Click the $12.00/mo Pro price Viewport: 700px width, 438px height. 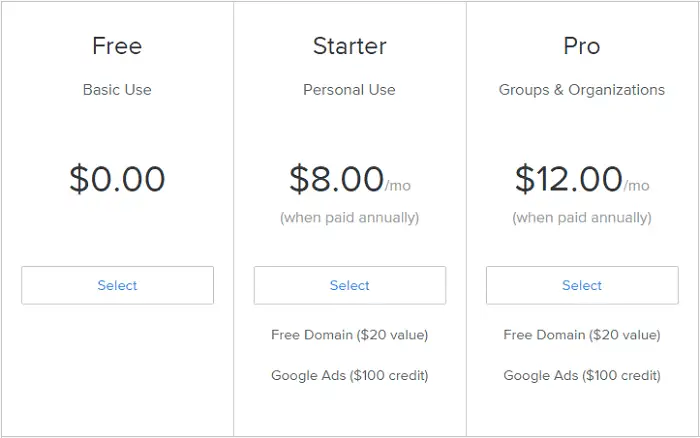pos(582,179)
